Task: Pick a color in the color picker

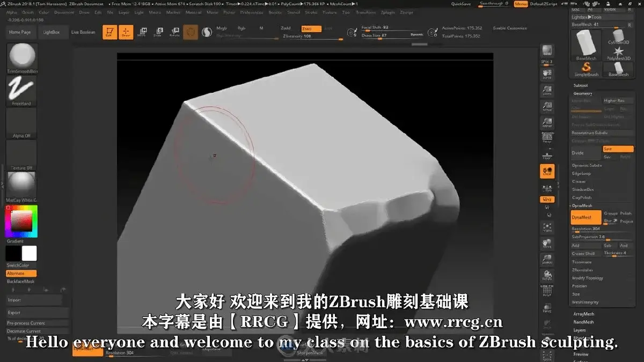Action: pyautogui.click(x=21, y=221)
